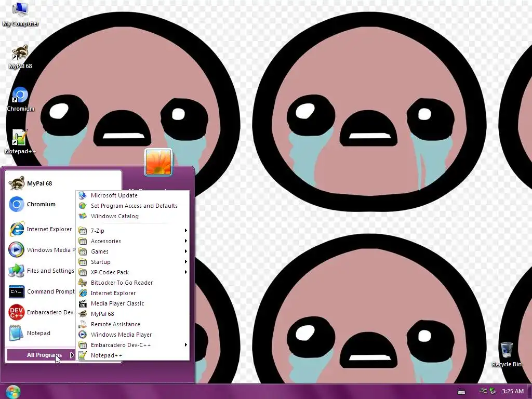Open Microsoft Update in programs menu
Screen dimensions: 532x399
tap(132, 195)
